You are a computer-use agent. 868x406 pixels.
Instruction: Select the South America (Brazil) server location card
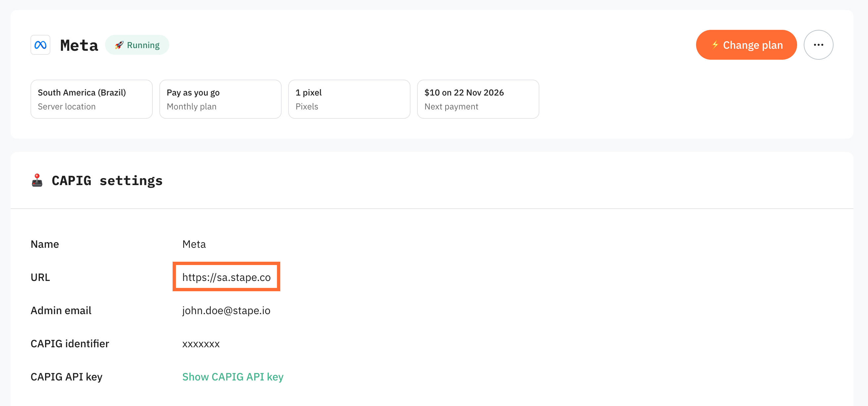coord(92,99)
